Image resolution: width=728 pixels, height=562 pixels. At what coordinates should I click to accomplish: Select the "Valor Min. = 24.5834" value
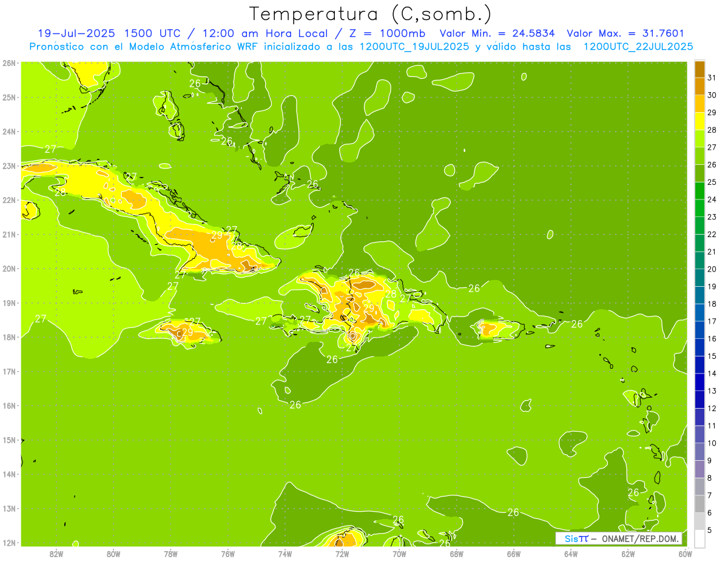tap(497, 33)
